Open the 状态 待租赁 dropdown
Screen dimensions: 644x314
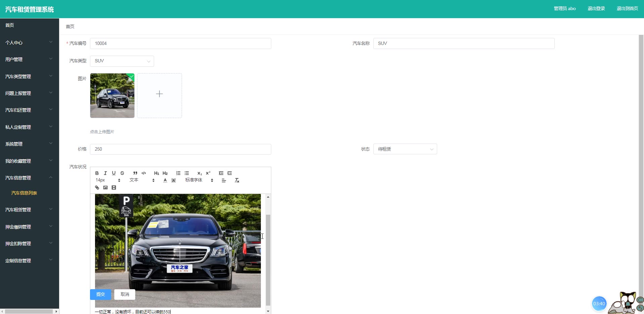(x=405, y=149)
